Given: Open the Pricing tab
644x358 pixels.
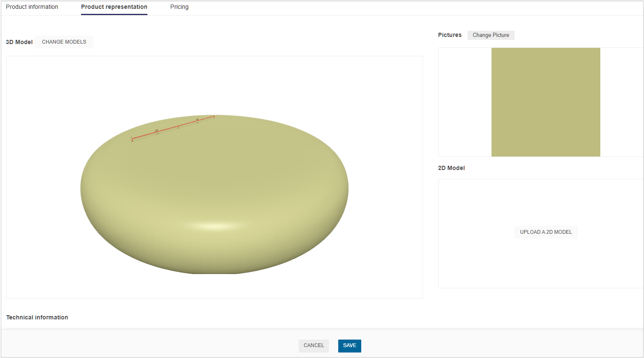Looking at the screenshot, I should 179,7.
